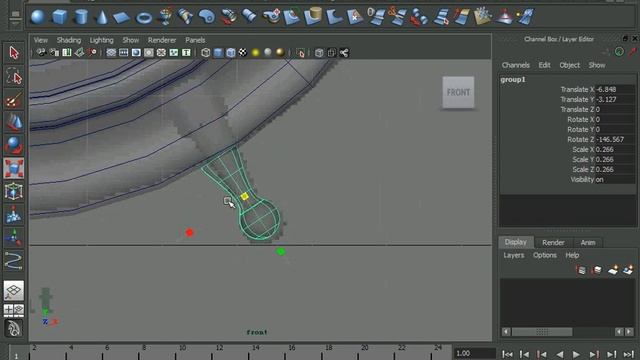Enable wireframe on shaded
Screen dimensions: 640x360
(231, 53)
